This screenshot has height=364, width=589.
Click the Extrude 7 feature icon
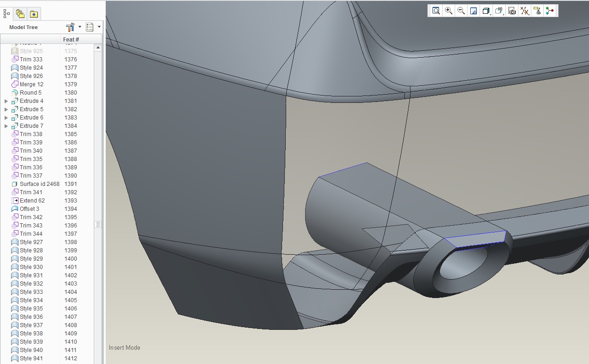tap(15, 126)
